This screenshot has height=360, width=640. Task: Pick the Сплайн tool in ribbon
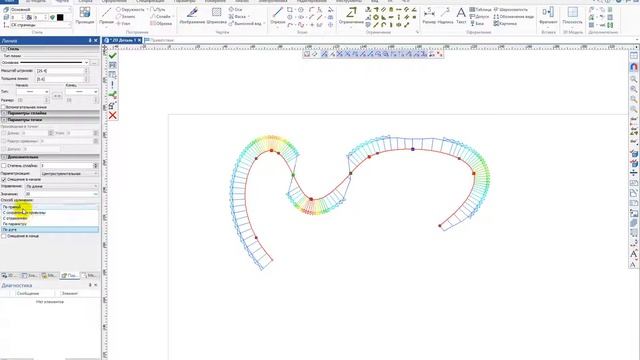[161, 16]
